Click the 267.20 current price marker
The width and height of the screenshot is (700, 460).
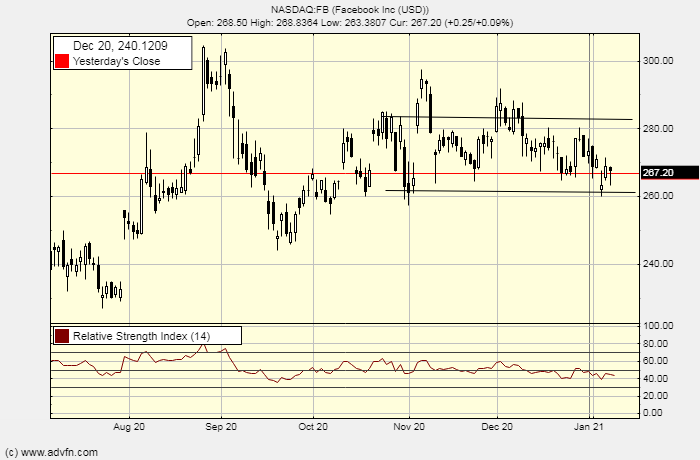click(670, 172)
